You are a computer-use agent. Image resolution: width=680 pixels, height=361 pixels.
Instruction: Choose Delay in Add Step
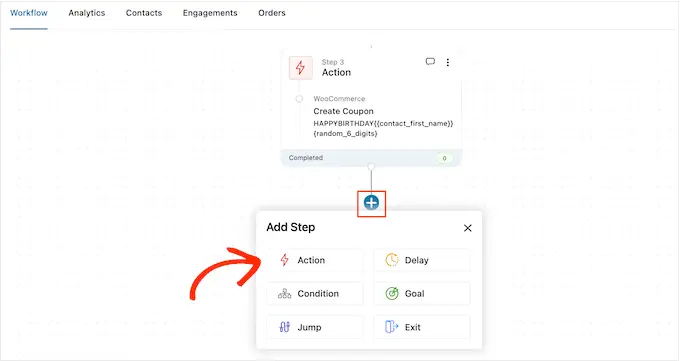click(422, 260)
